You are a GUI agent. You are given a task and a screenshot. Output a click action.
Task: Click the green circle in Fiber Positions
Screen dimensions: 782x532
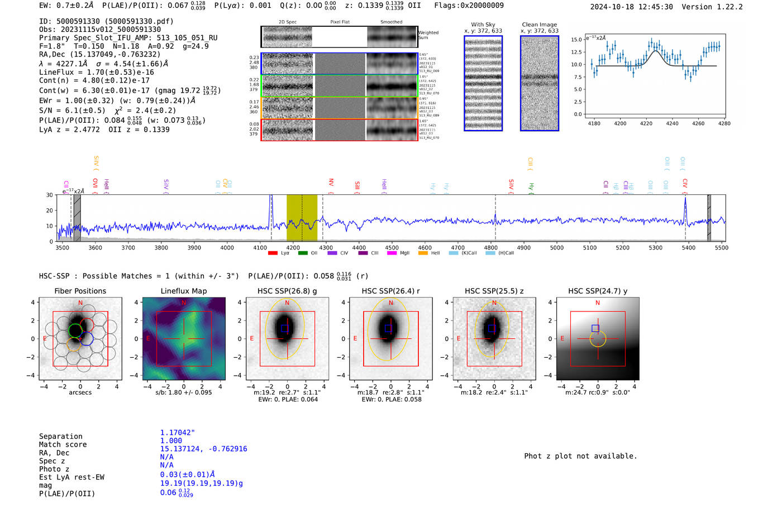pyautogui.click(x=75, y=330)
